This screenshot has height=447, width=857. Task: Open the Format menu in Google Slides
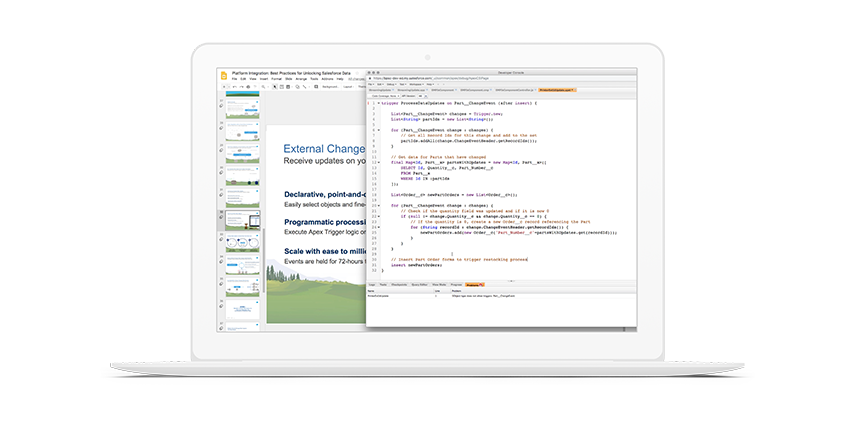[277, 79]
